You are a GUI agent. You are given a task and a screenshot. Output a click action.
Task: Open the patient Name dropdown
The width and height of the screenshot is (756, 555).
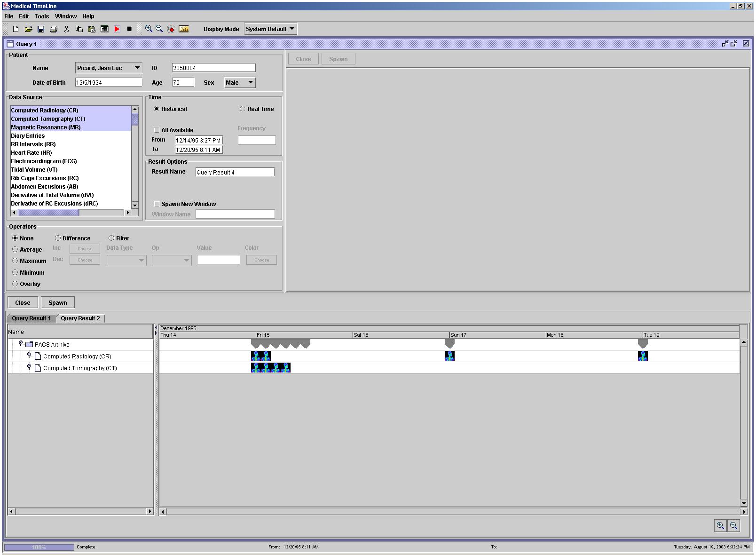tap(109, 68)
